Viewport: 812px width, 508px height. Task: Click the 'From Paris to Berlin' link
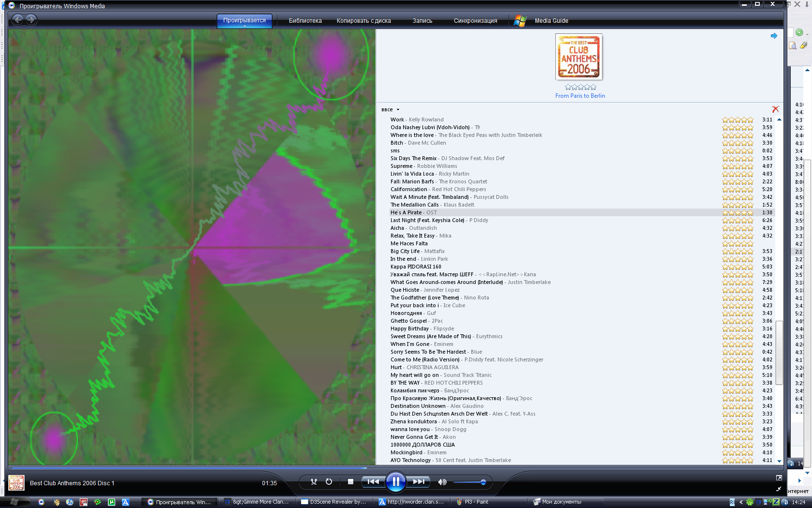pyautogui.click(x=580, y=96)
